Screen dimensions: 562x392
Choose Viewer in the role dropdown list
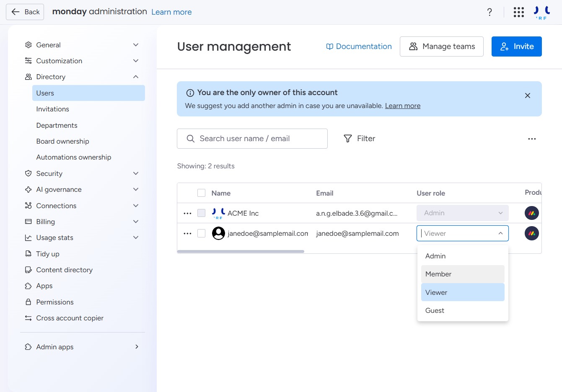click(x=463, y=292)
